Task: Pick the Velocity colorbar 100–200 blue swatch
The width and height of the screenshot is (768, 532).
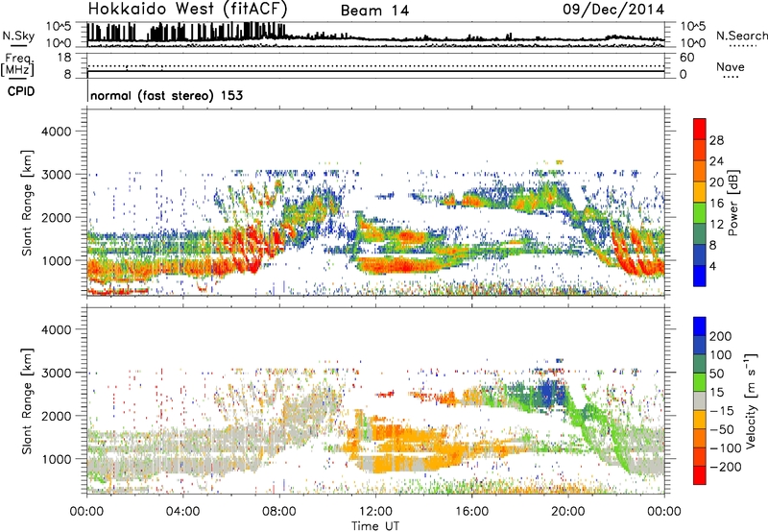Action: pyautogui.click(x=700, y=345)
